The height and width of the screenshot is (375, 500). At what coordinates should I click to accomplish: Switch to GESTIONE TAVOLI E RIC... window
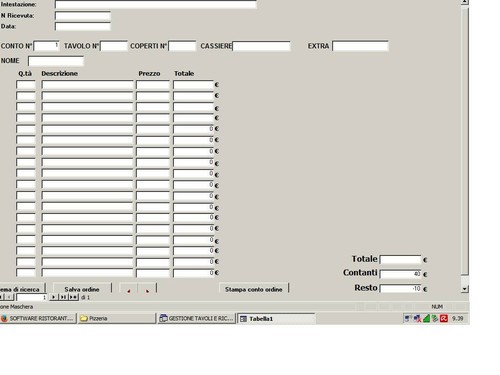[196, 319]
